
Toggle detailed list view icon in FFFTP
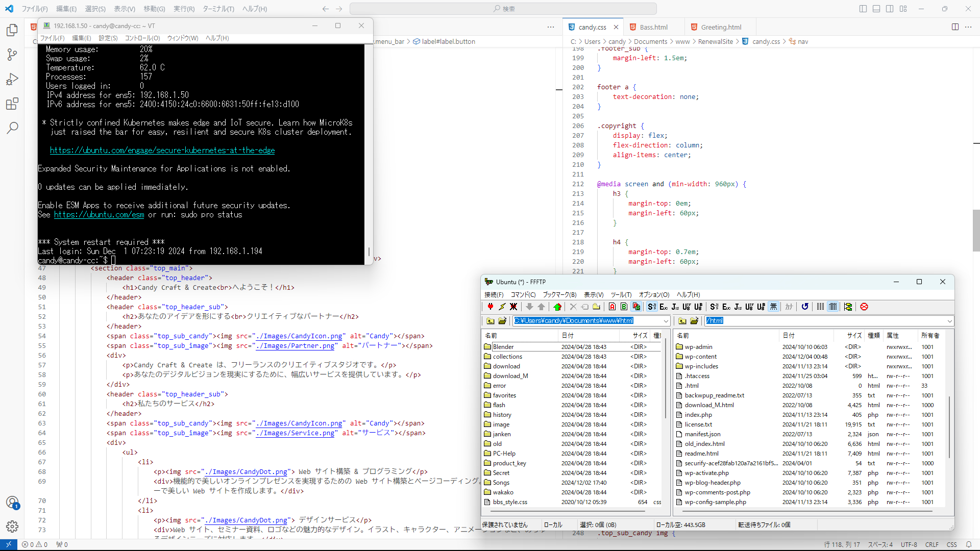click(832, 307)
